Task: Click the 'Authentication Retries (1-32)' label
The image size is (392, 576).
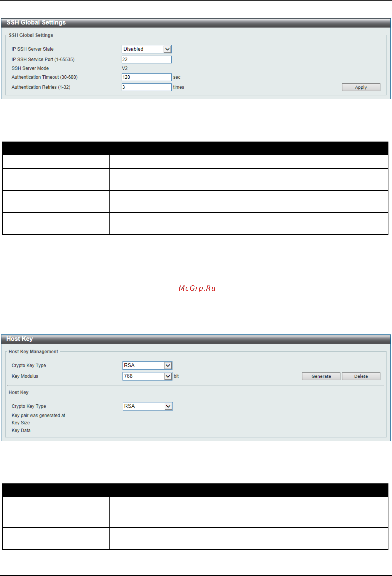Action: pos(41,87)
